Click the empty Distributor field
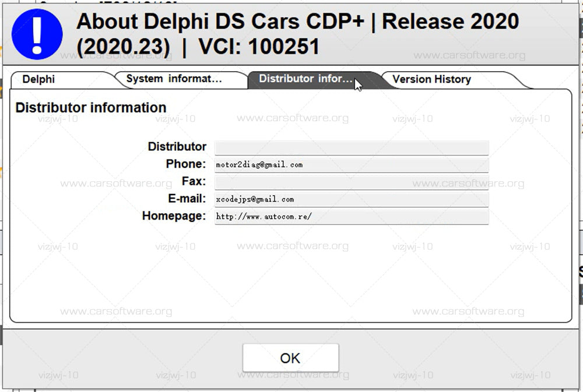583x392 pixels. [x=352, y=147]
